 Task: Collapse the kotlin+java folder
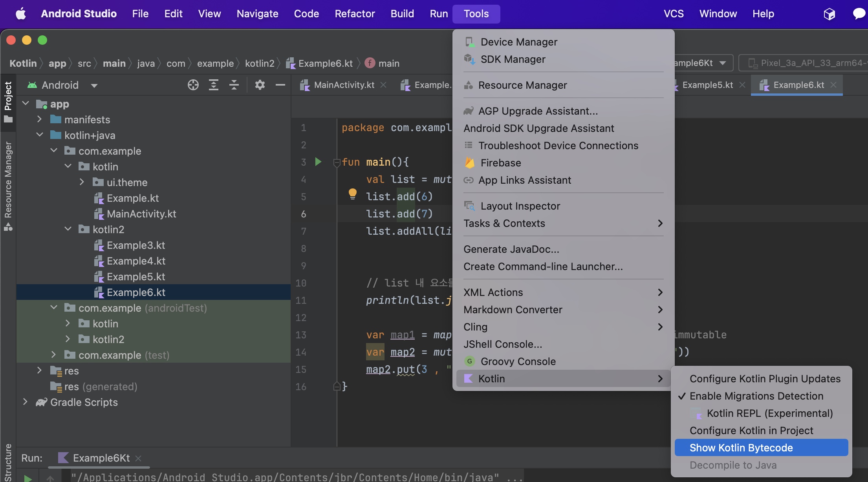pos(40,135)
